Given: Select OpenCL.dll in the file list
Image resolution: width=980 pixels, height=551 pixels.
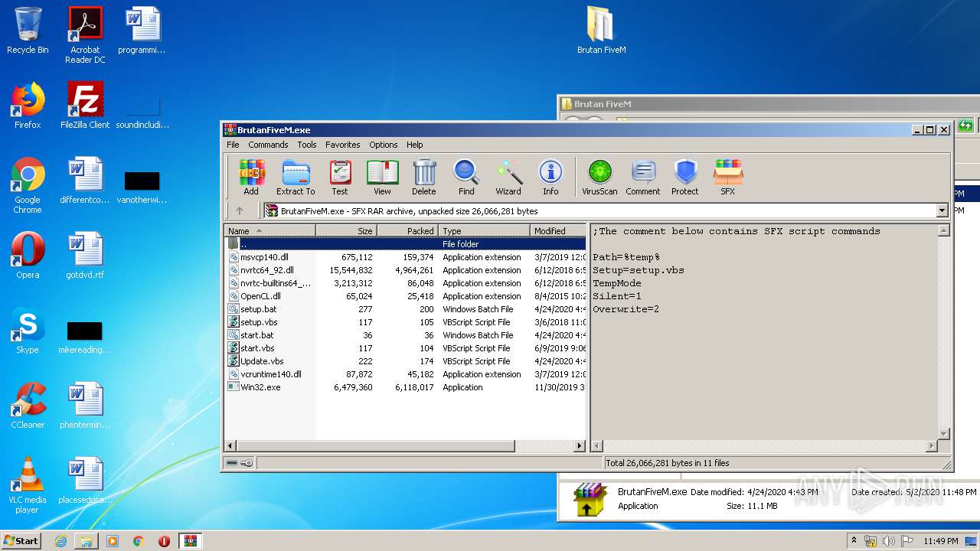Looking at the screenshot, I should pos(406,296).
